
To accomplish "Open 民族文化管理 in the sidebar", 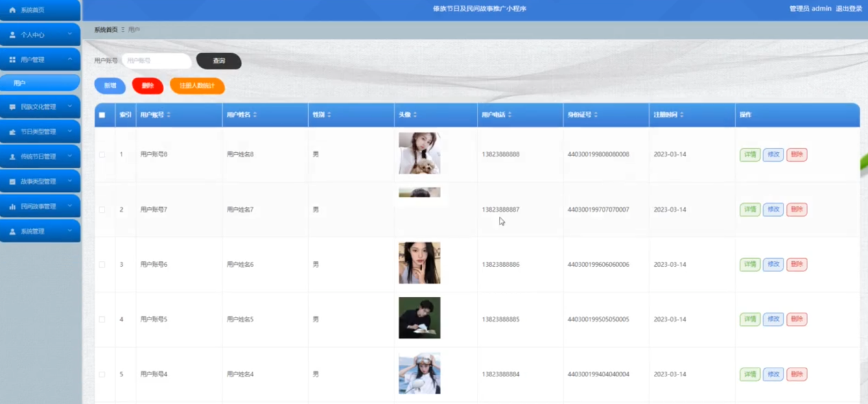I will point(40,107).
